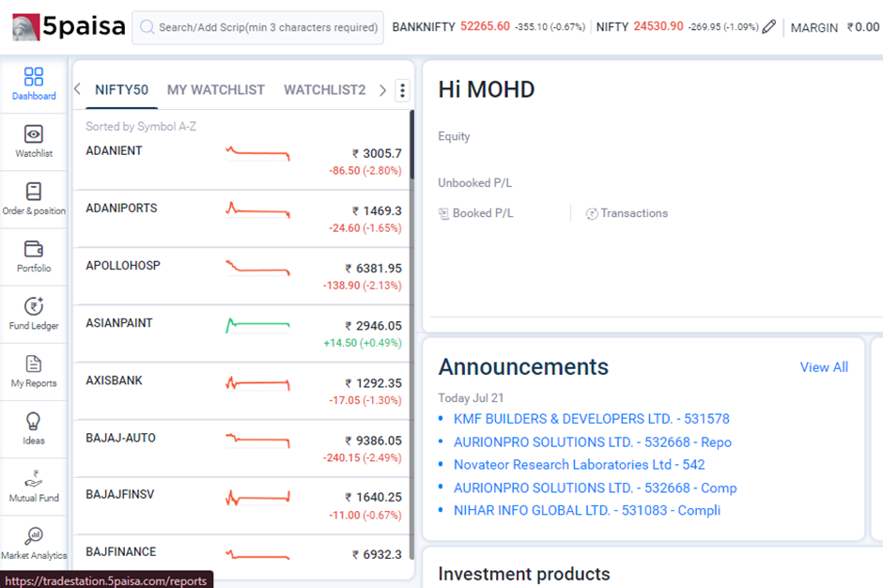Click the AXISBANK sparkline chart

(258, 383)
